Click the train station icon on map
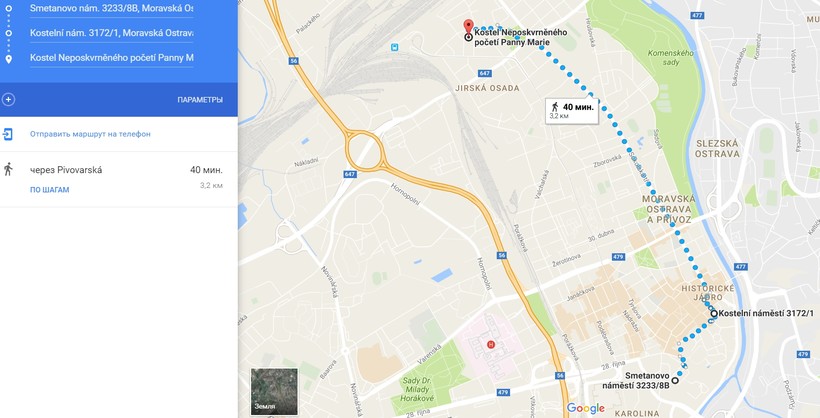 click(x=394, y=47)
